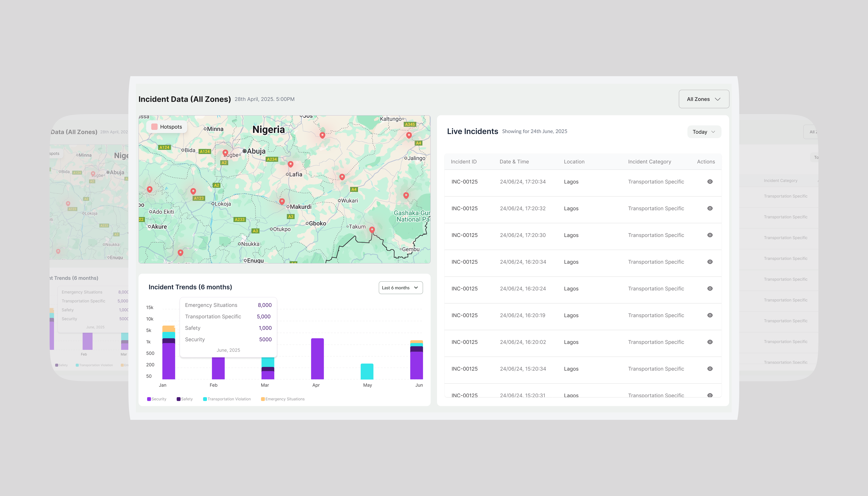Click the Lokoja label in left background map

click(x=91, y=214)
